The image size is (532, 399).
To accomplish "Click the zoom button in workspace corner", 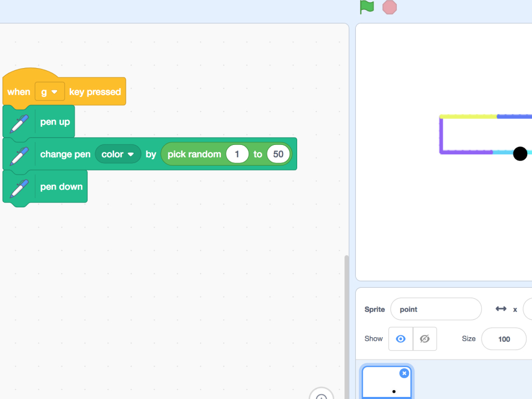I will click(x=321, y=394).
